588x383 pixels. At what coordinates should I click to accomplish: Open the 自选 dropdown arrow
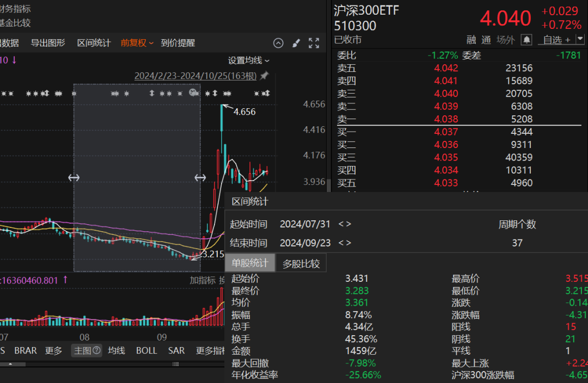(x=580, y=39)
